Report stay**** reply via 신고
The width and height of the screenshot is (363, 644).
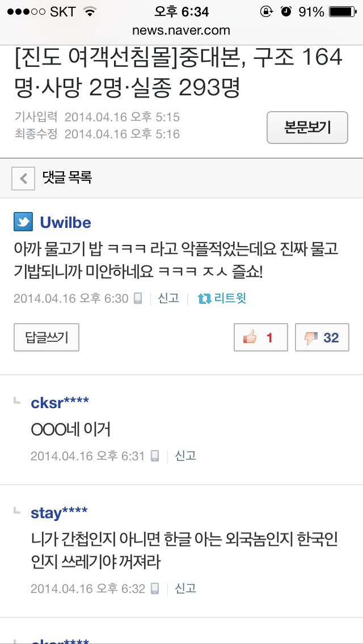pyautogui.click(x=185, y=588)
